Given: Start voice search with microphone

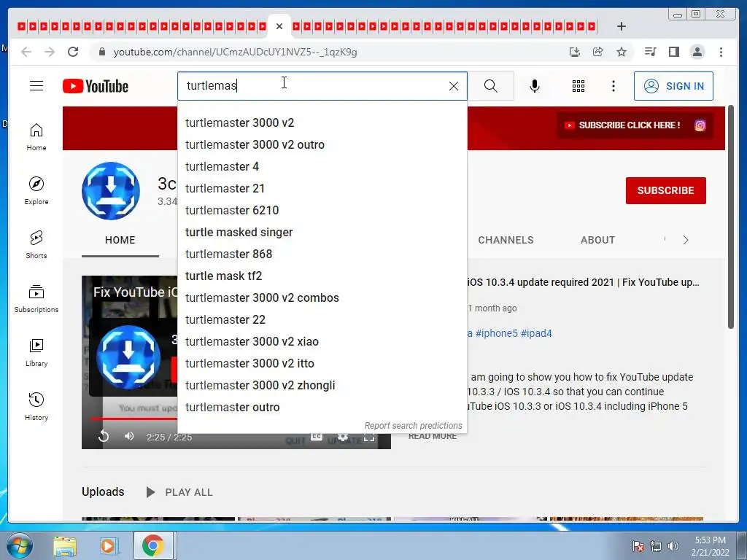Looking at the screenshot, I should 535,86.
